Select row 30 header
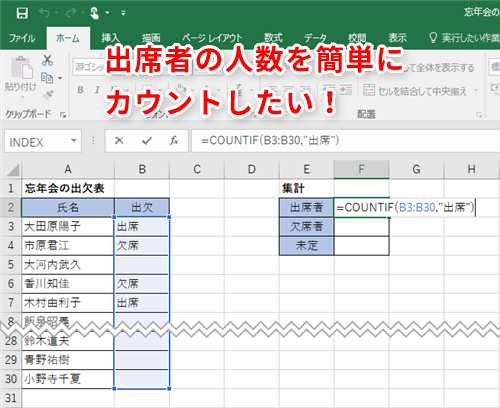 (x=11, y=379)
